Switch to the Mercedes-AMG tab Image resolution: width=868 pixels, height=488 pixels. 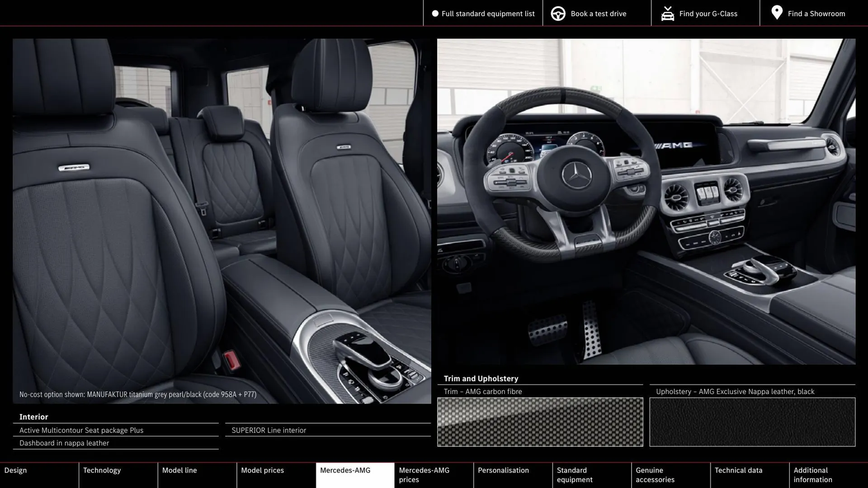345,470
